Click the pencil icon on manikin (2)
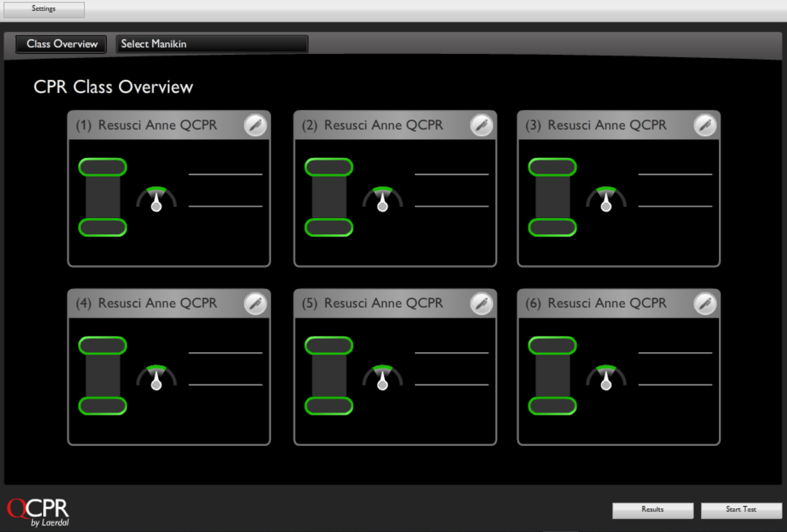This screenshot has width=787, height=532. (x=481, y=125)
